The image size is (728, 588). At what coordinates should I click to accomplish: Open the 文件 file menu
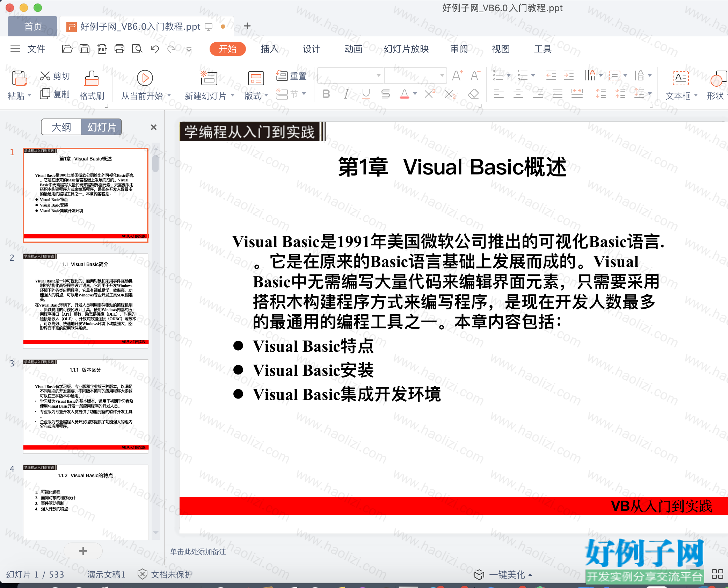[x=36, y=49]
